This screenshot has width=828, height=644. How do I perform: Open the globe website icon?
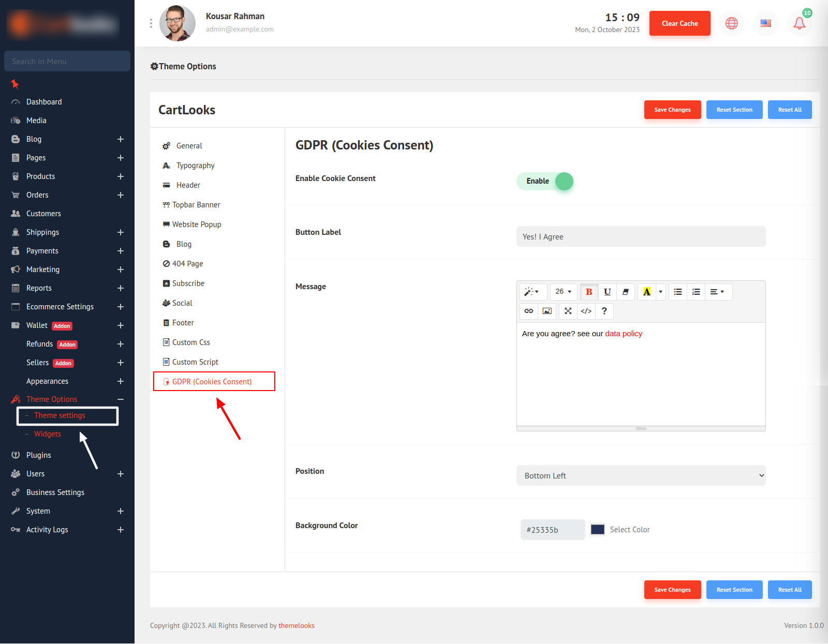tap(731, 23)
